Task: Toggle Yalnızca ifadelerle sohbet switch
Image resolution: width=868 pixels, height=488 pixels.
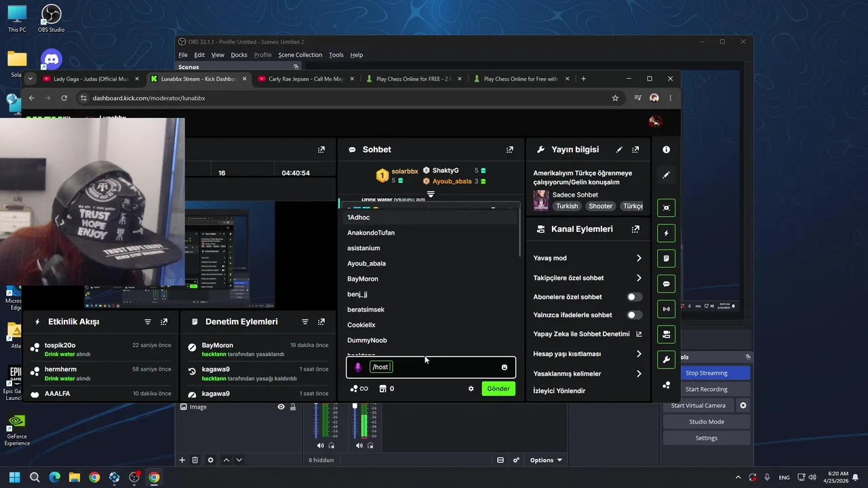Action: (x=634, y=315)
